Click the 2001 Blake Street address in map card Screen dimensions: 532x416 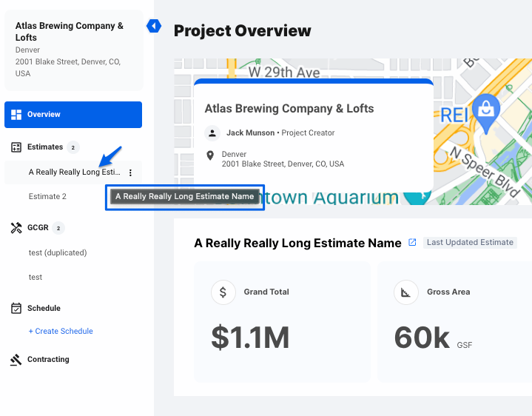283,164
